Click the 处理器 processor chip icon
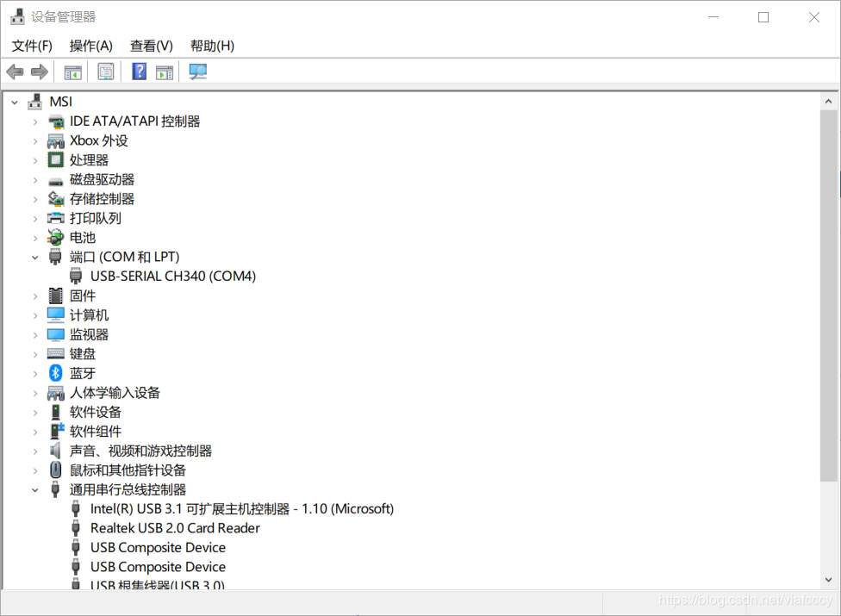Image resolution: width=841 pixels, height=616 pixels. click(56, 159)
